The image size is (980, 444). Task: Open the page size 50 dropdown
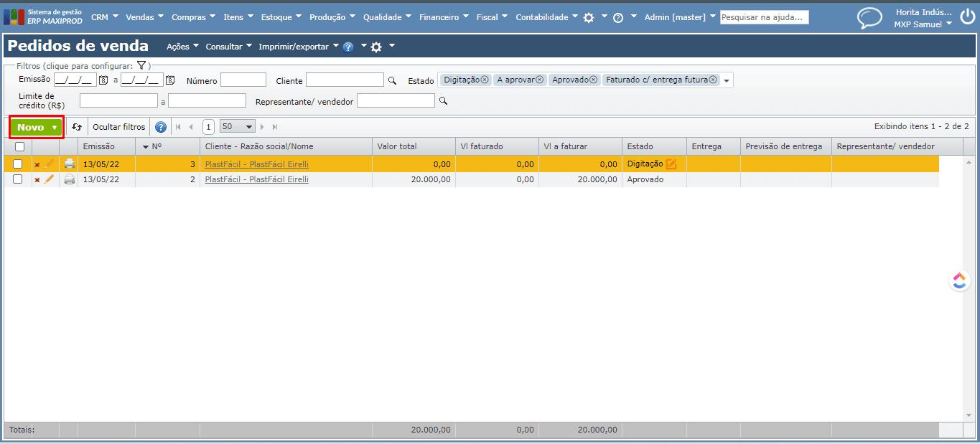238,127
